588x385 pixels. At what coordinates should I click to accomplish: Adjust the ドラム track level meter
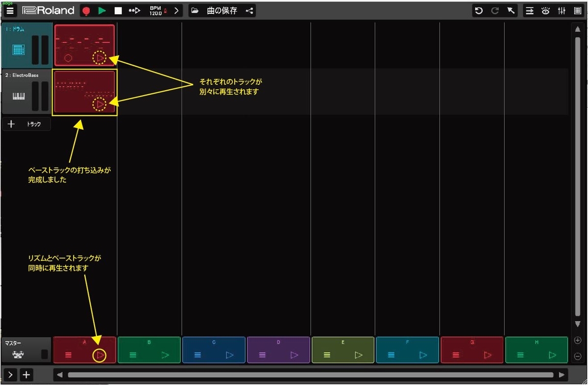click(x=40, y=49)
